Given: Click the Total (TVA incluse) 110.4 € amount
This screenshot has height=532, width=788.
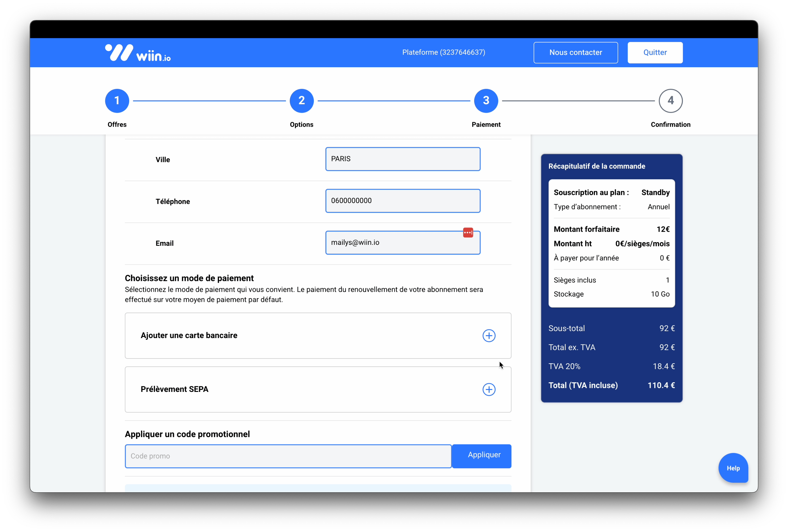Looking at the screenshot, I should [661, 385].
